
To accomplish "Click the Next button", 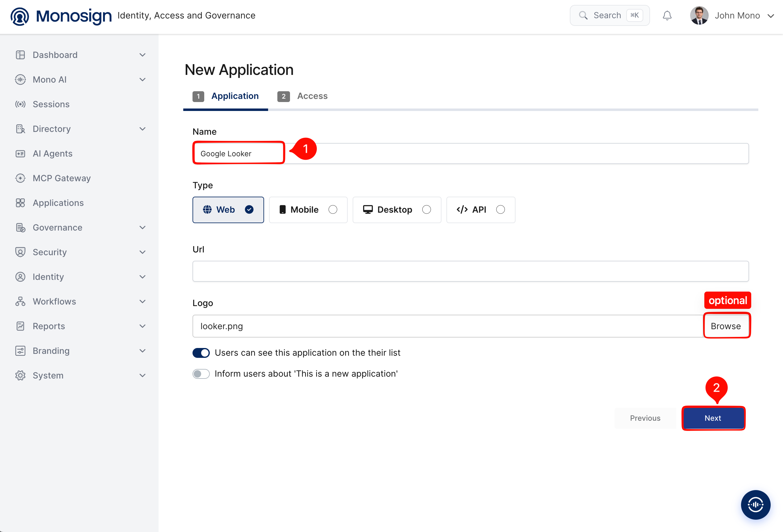I will pyautogui.click(x=713, y=418).
